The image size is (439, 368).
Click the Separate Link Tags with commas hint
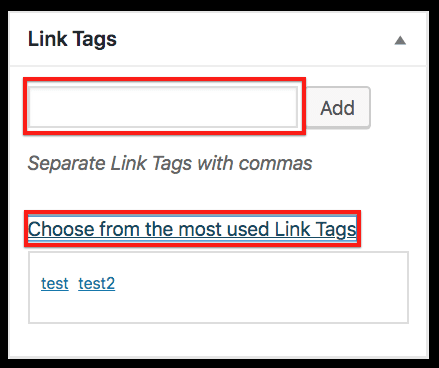pos(170,163)
